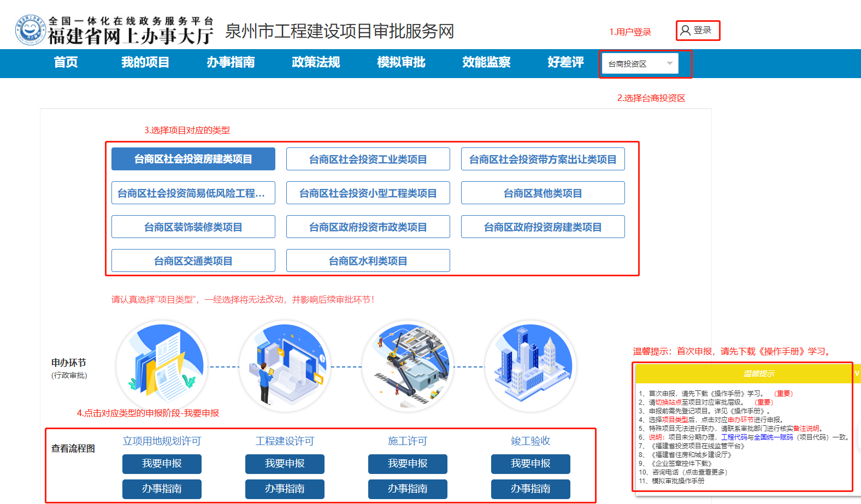Image resolution: width=861 pixels, height=504 pixels.
Task: Click the design review illustration circle
Action: tap(285, 366)
